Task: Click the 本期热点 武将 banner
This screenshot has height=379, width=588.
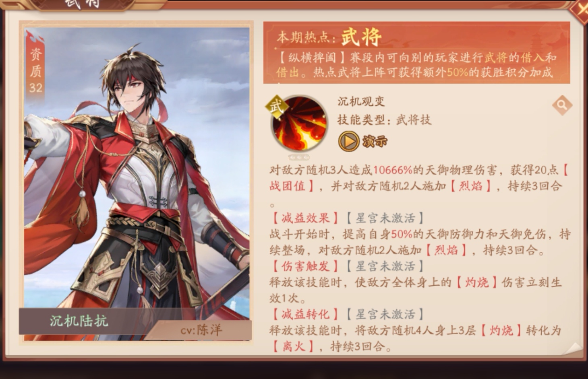Action: click(x=417, y=53)
